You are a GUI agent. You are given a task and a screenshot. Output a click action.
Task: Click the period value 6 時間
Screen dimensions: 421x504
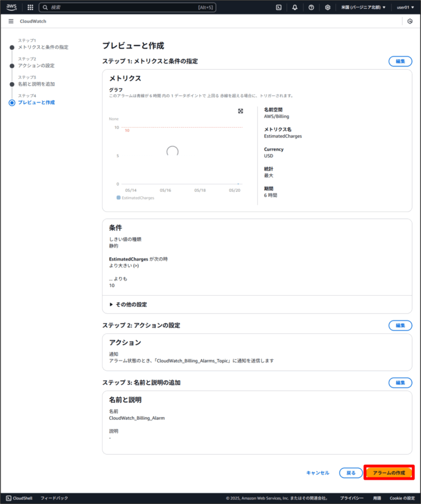tap(270, 195)
